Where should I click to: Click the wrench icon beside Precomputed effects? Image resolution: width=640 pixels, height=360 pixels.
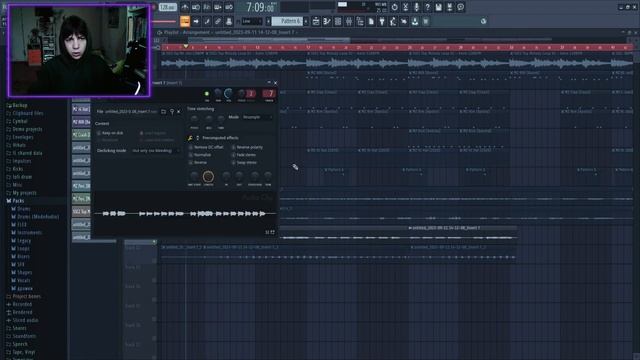click(190, 138)
